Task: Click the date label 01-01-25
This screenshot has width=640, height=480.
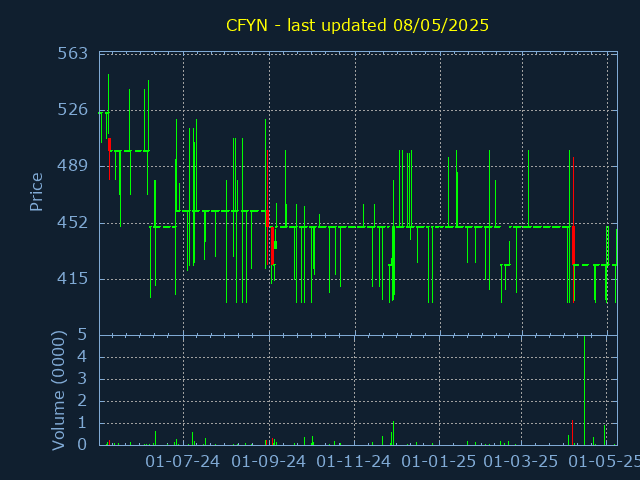Action: tap(438, 462)
